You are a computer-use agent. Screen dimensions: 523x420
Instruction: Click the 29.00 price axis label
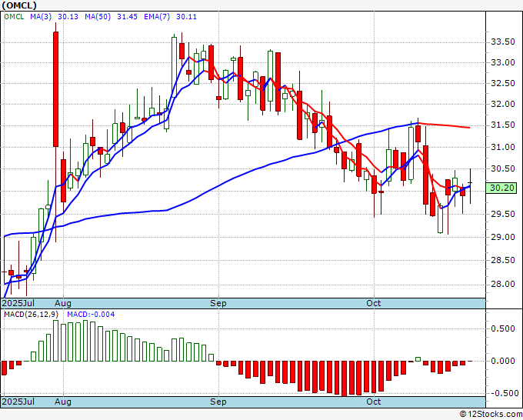tap(503, 237)
